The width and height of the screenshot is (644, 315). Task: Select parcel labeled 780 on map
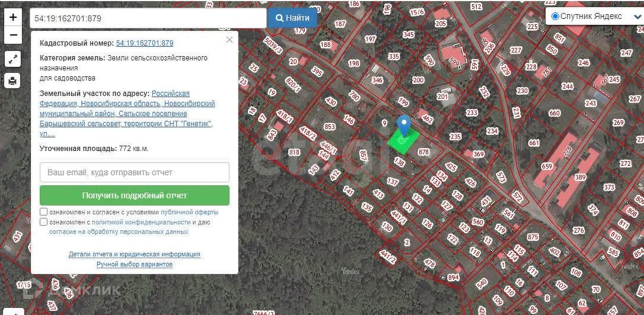(354, 97)
